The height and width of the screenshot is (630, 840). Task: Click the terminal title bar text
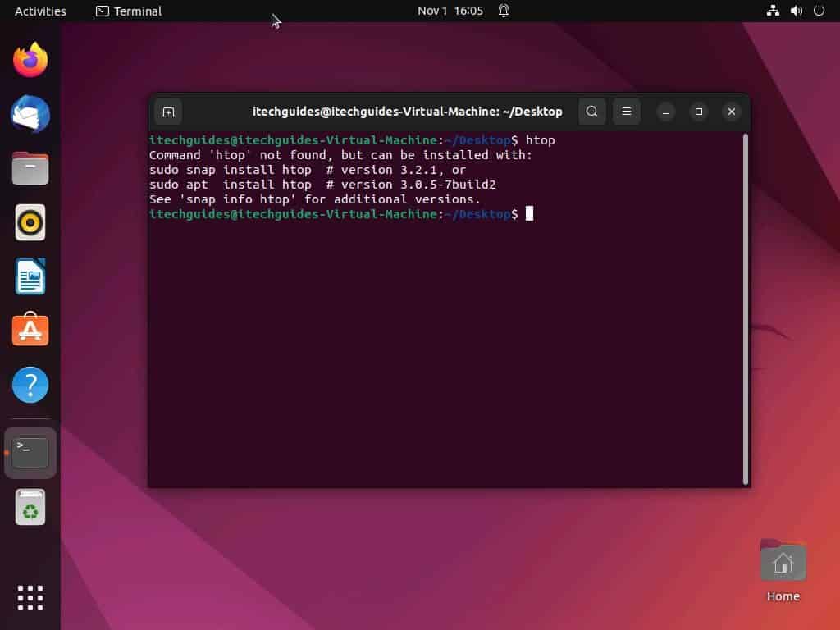pyautogui.click(x=408, y=112)
